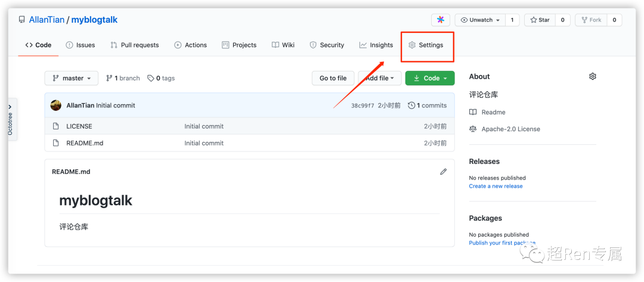Click Initial commit message in README.md row
This screenshot has width=644, height=282.
[204, 143]
